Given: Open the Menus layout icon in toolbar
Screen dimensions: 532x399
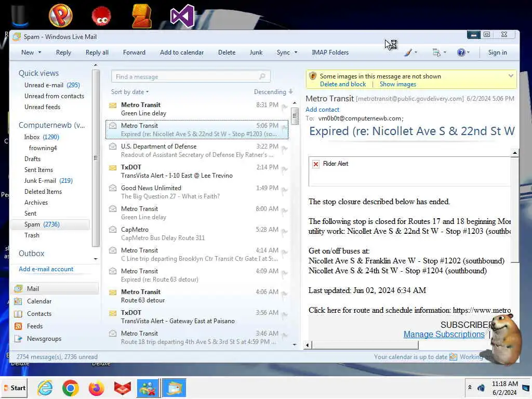Looking at the screenshot, I should (436, 52).
